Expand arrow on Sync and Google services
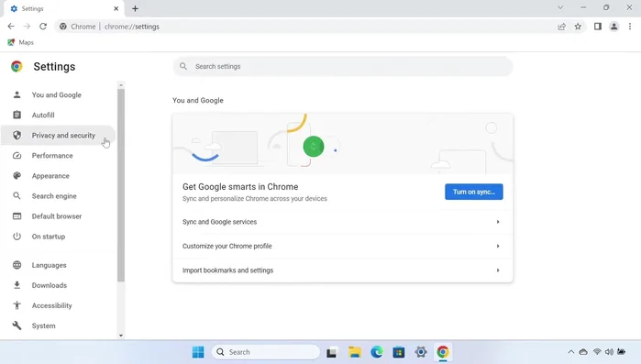Screen dimensions: 641x364 pyautogui.click(x=498, y=222)
